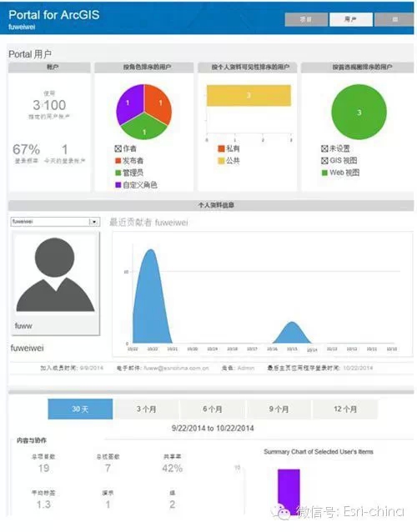Switch to the 项目 tab
The height and width of the screenshot is (532, 417).
306,19
